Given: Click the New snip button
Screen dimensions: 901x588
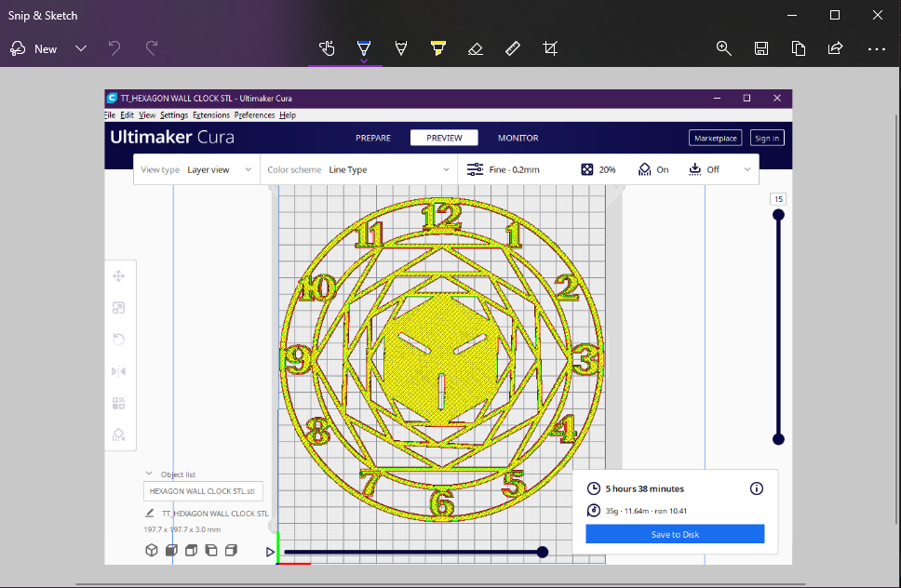Looking at the screenshot, I should (x=34, y=48).
